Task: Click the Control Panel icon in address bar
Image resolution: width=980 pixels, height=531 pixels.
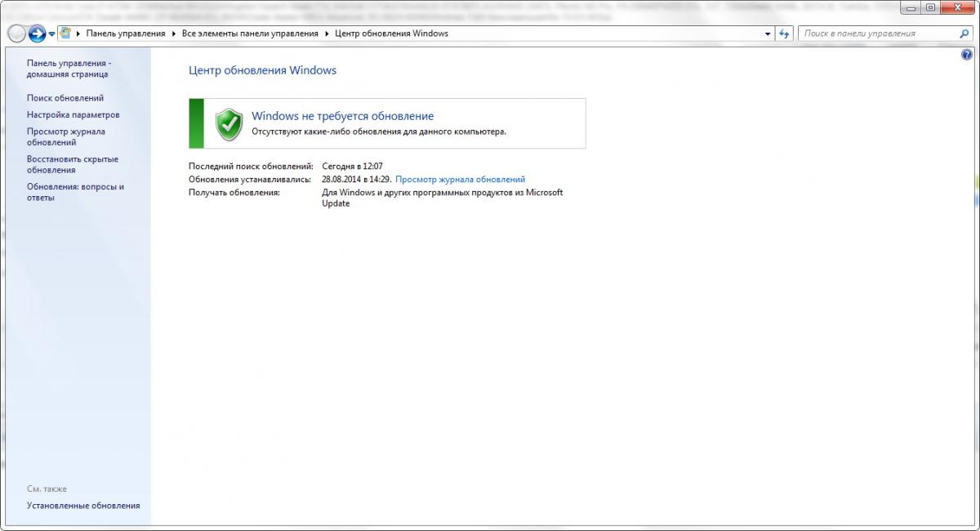Action: (x=65, y=33)
